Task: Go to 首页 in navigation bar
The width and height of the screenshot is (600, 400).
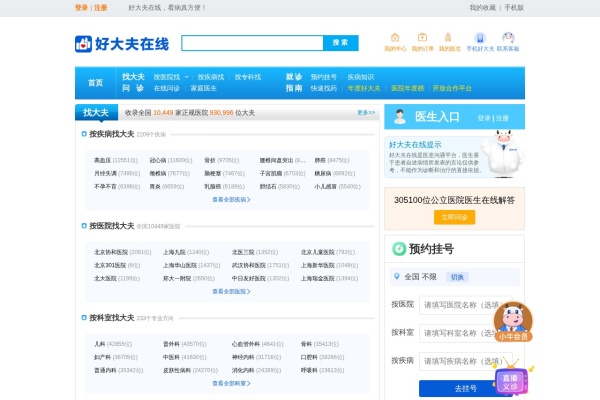Action: click(95, 83)
